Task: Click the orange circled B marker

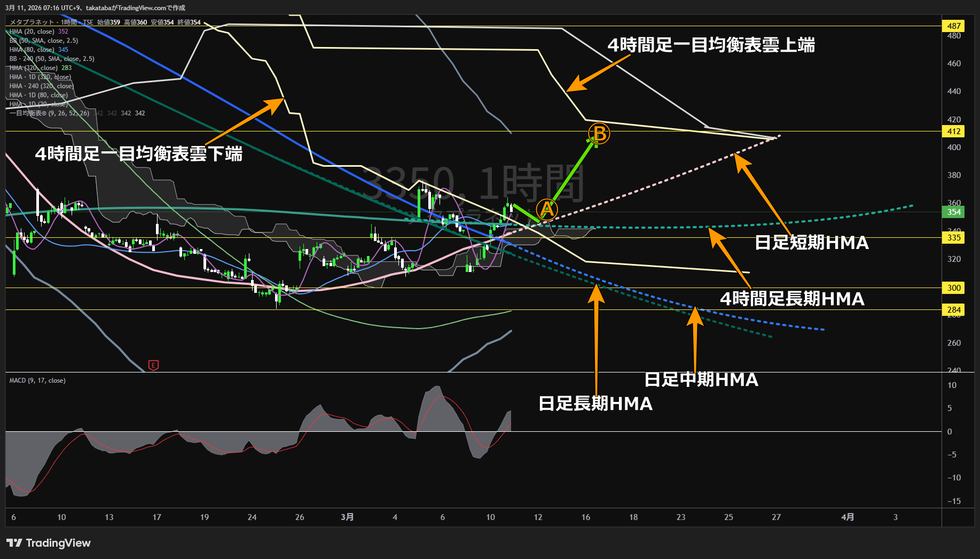Action: [x=599, y=134]
